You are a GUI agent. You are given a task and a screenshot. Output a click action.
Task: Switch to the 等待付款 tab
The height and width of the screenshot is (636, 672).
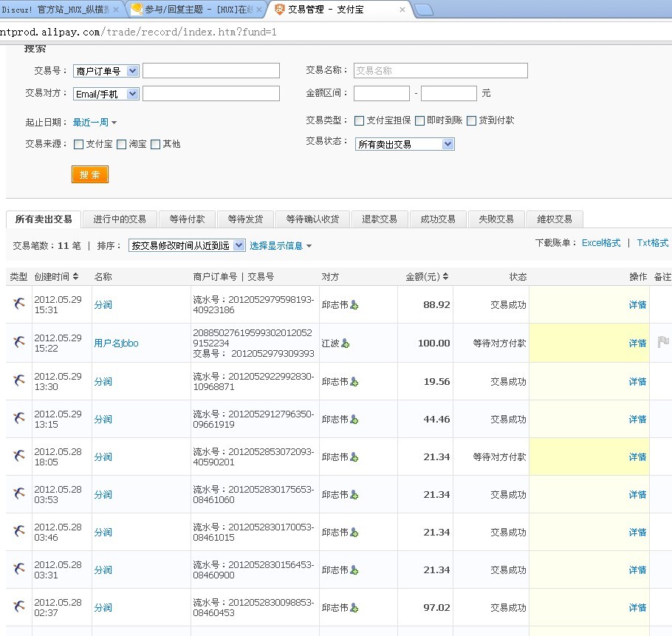tap(187, 219)
